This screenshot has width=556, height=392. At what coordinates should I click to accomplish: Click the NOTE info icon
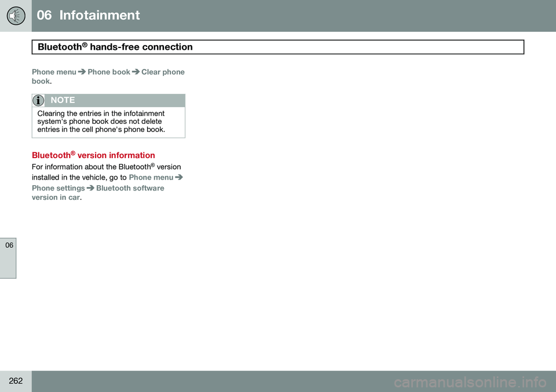[x=38, y=101]
